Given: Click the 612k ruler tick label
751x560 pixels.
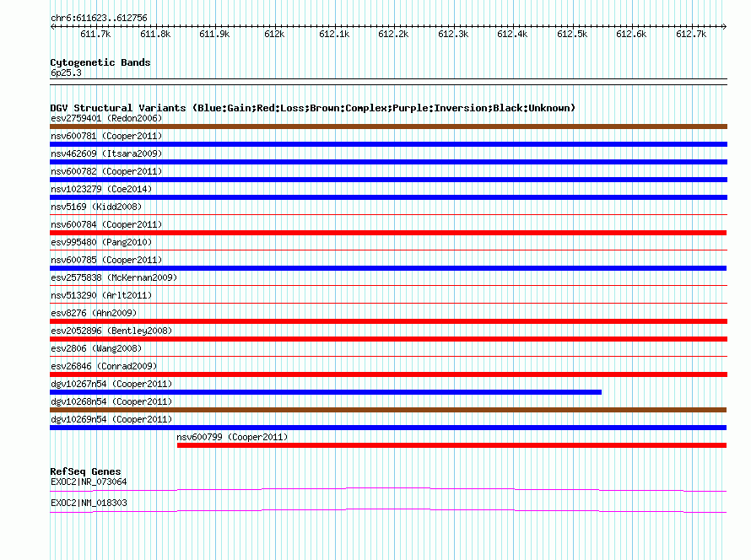Looking at the screenshot, I should coord(274,34).
